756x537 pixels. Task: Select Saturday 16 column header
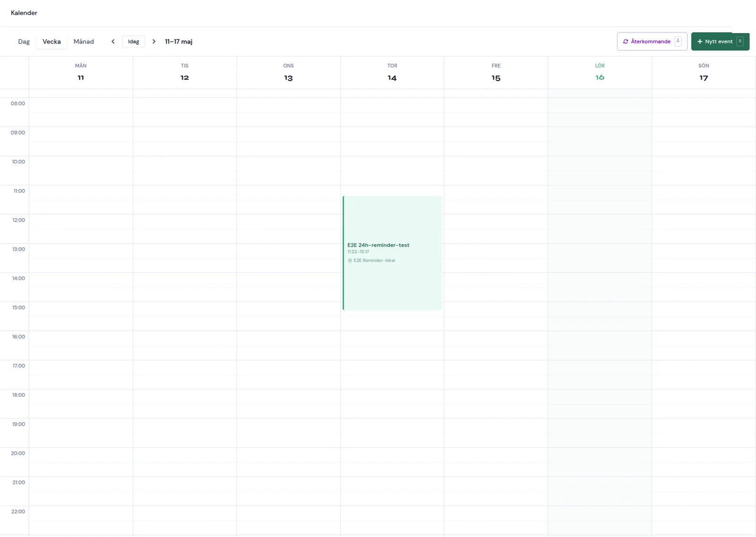pos(600,72)
